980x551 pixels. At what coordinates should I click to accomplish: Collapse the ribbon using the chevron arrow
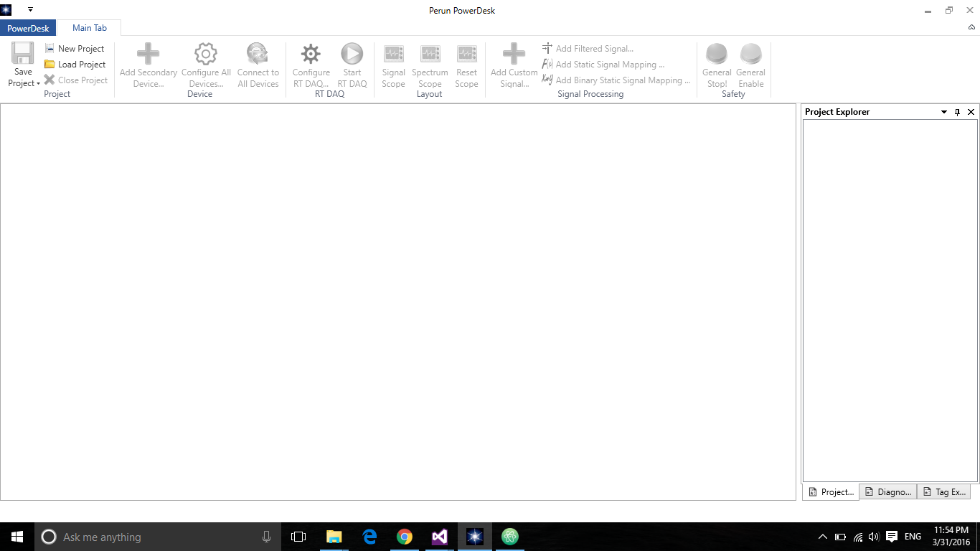pyautogui.click(x=972, y=28)
